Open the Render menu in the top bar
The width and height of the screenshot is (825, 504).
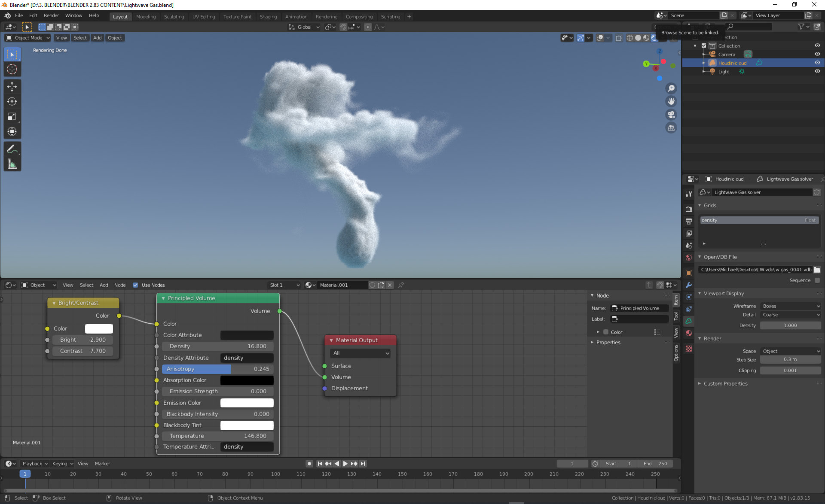[x=51, y=15]
